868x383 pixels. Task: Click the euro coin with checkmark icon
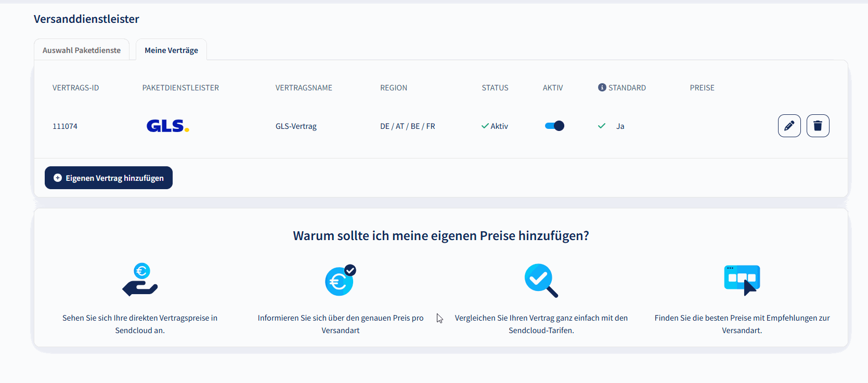(x=341, y=280)
